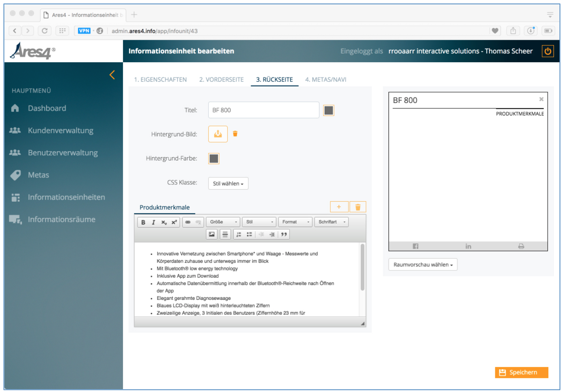Open Metas in the sidebar
The height and width of the screenshot is (392, 562).
click(x=38, y=175)
